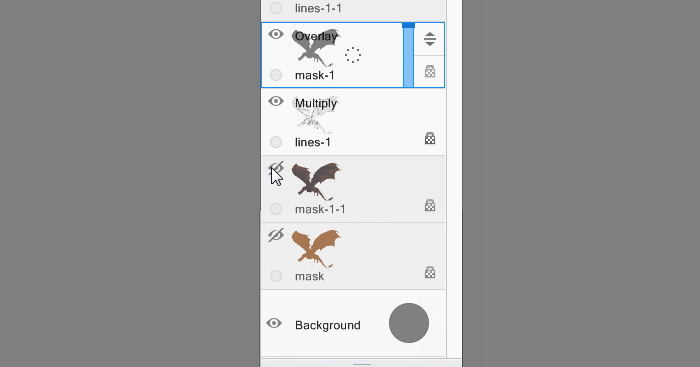The height and width of the screenshot is (367, 700).
Task: Show the hidden mask layer
Action: click(x=276, y=235)
